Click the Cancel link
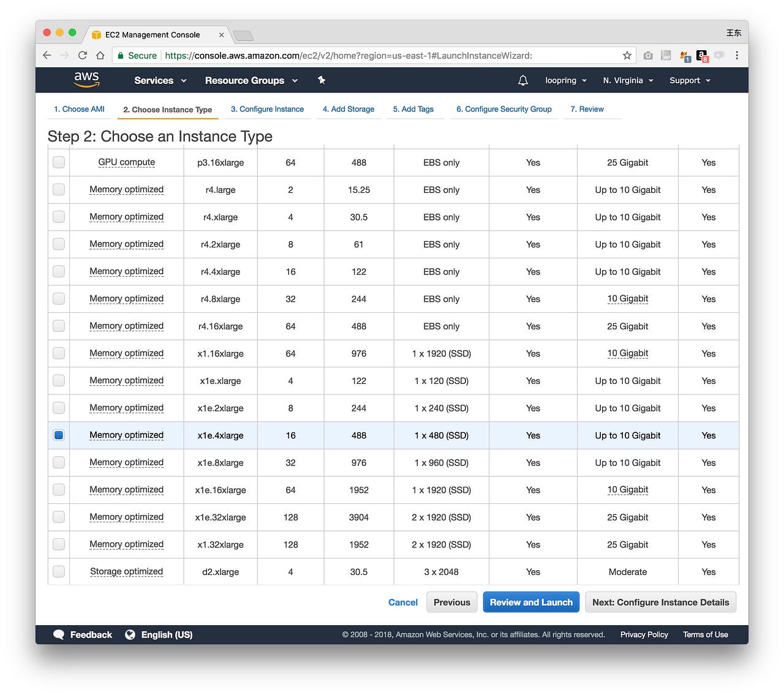Viewport: 784px width, 695px height. pos(403,602)
